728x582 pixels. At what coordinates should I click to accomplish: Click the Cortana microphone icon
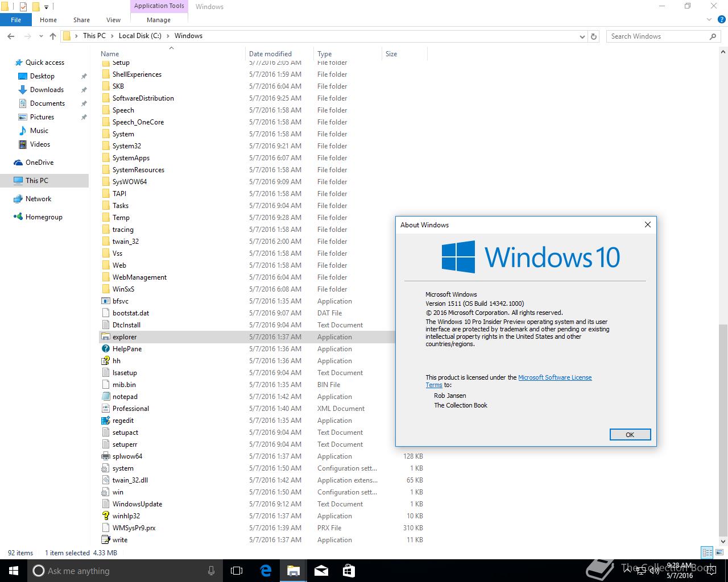pos(212,571)
